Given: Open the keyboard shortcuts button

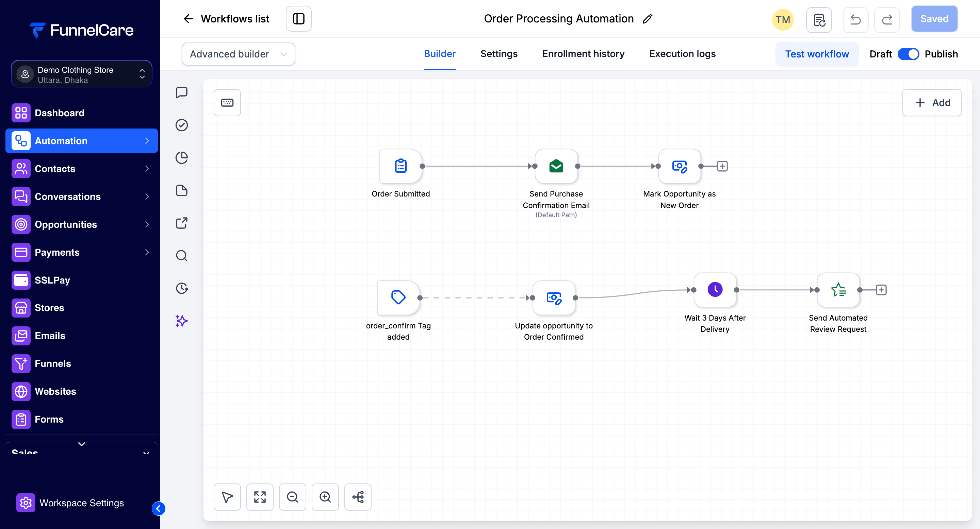Looking at the screenshot, I should tap(227, 103).
